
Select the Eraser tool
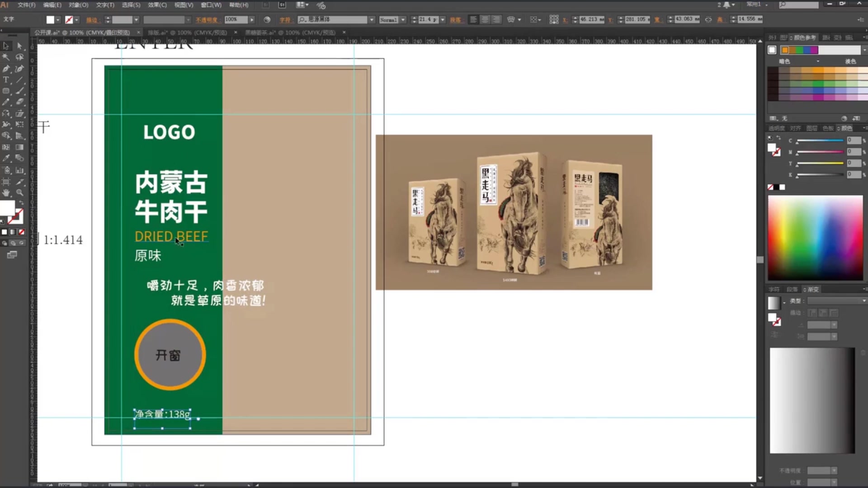coord(19,102)
